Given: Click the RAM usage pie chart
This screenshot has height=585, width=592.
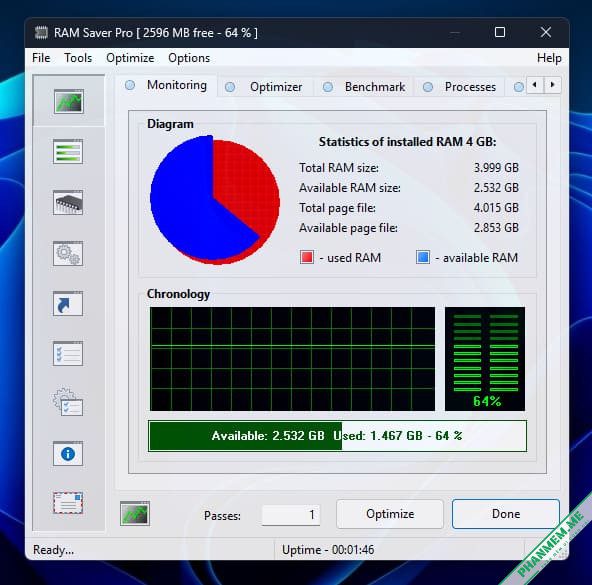Looking at the screenshot, I should click(215, 200).
